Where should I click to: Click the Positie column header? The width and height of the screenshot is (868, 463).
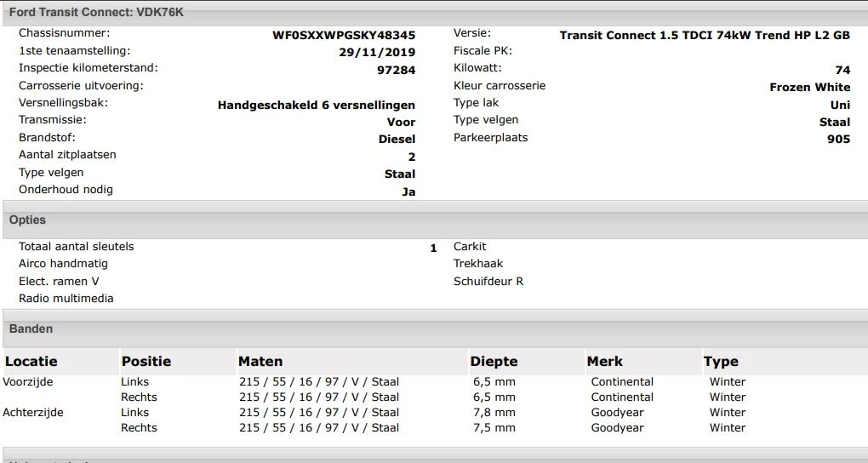(x=146, y=361)
